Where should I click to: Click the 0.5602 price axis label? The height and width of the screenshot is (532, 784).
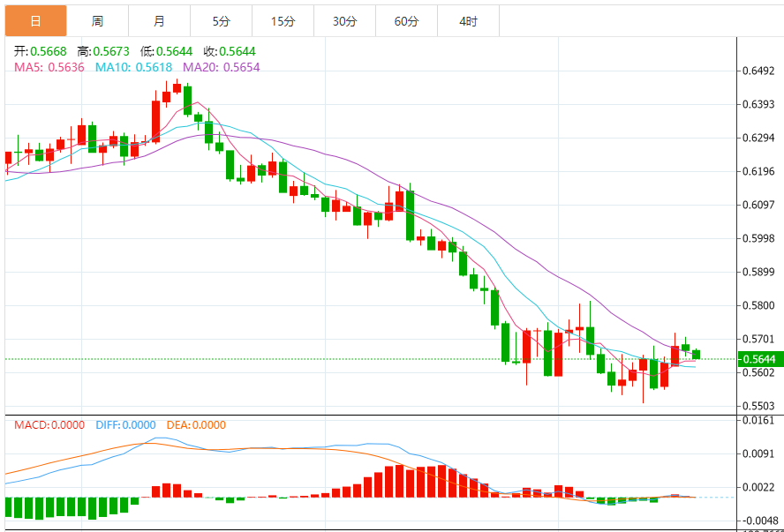[758, 372]
